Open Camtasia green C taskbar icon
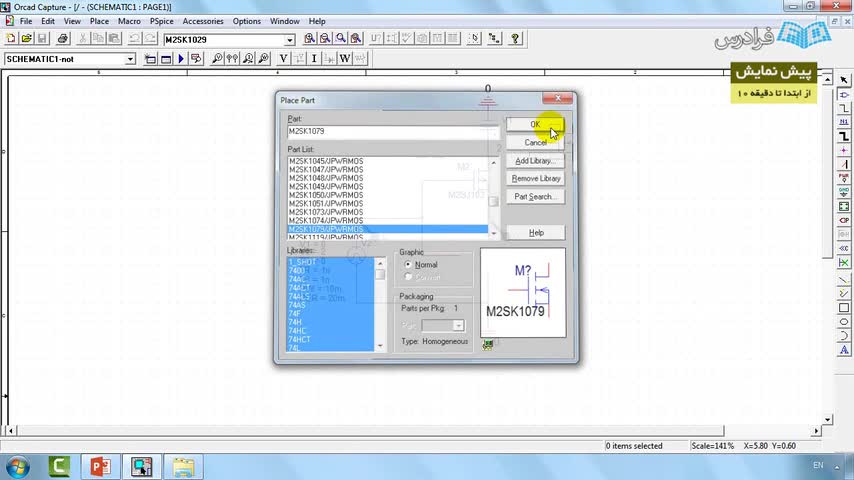The image size is (854, 480). point(59,467)
